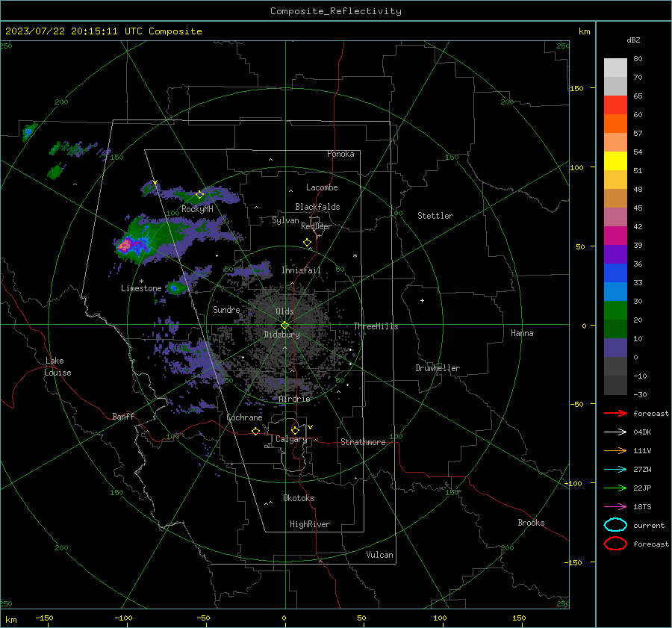Viewport: 672px width, 628px height.
Task: Click the green 22JP arrow legend icon
Action: (615, 488)
